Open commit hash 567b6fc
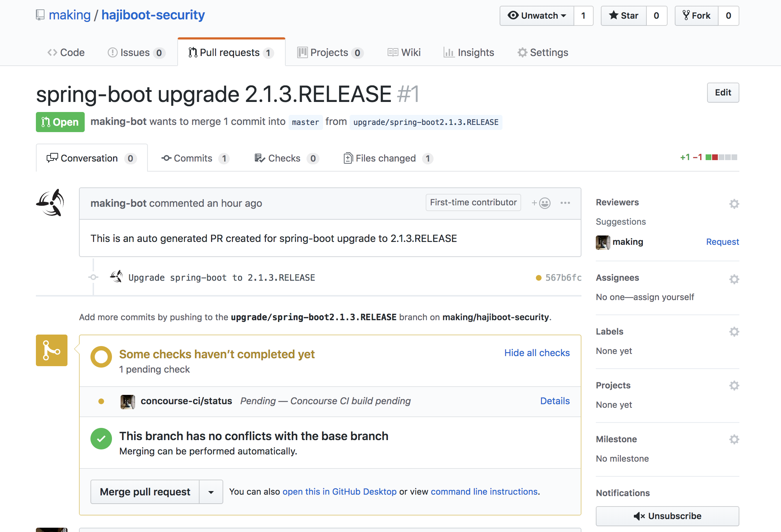 [x=563, y=277]
